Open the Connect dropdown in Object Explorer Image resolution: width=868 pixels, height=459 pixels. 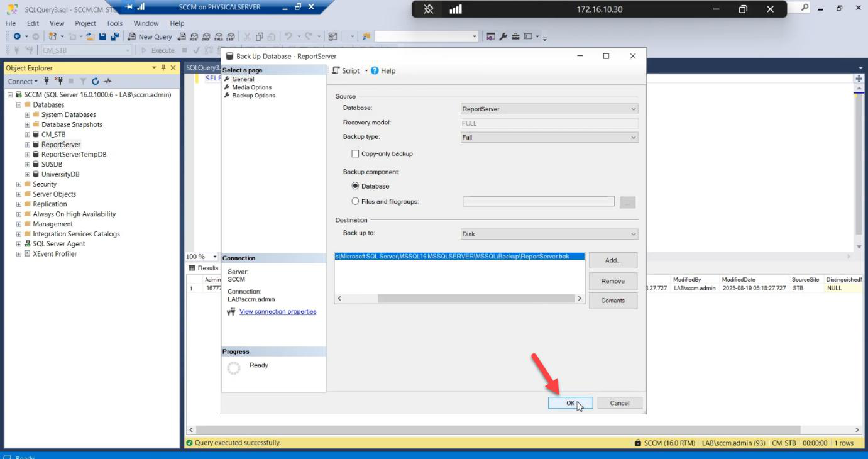[x=23, y=81]
